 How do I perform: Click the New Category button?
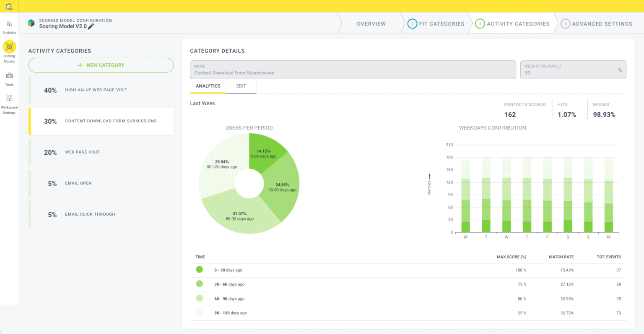tap(101, 65)
